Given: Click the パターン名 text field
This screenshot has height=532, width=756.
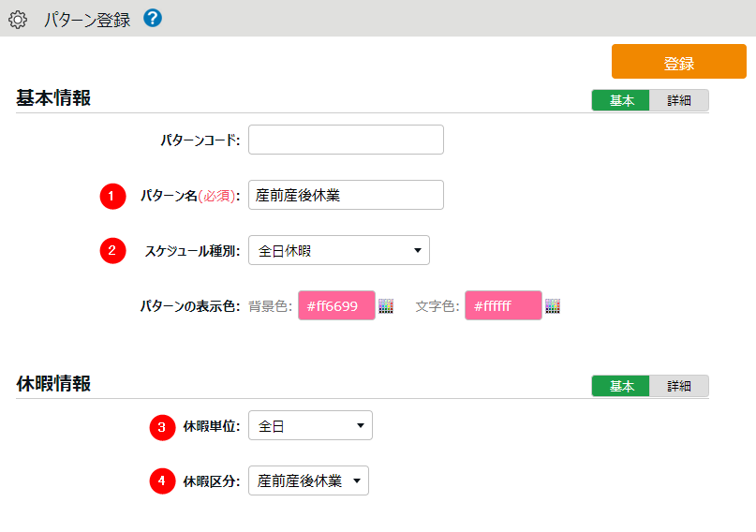Looking at the screenshot, I should pyautogui.click(x=346, y=195).
